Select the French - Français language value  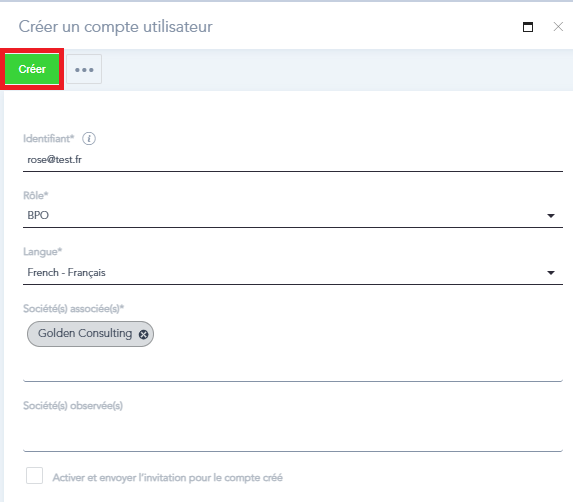click(x=67, y=273)
